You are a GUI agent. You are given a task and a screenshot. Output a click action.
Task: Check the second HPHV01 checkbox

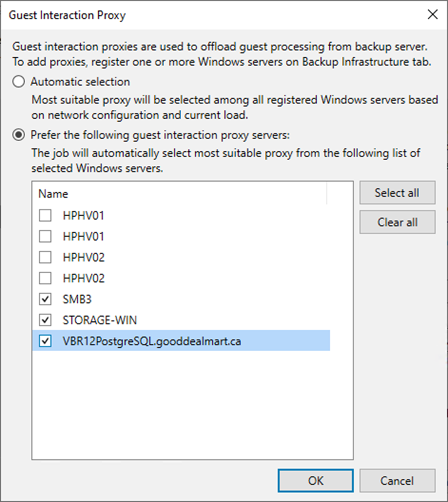(x=45, y=237)
